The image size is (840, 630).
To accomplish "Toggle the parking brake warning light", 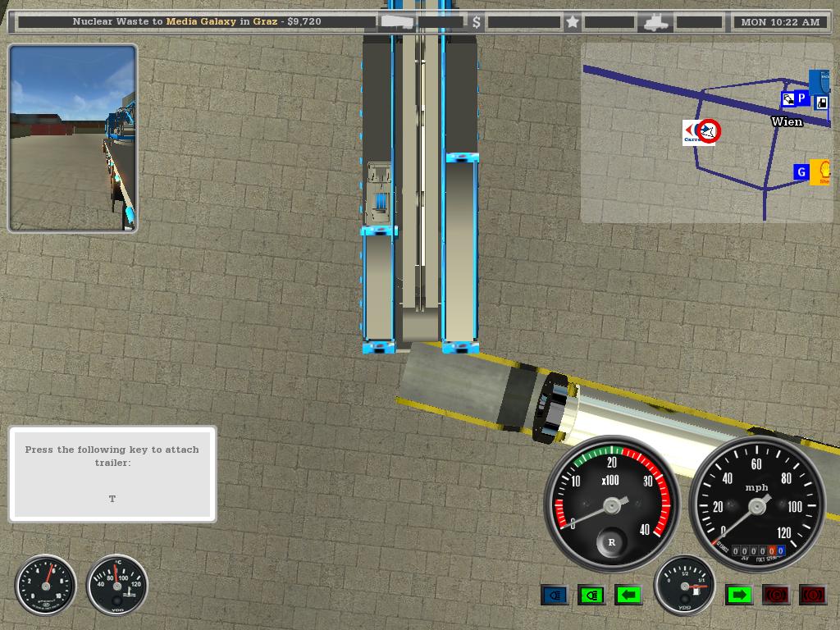I will pos(775,595).
